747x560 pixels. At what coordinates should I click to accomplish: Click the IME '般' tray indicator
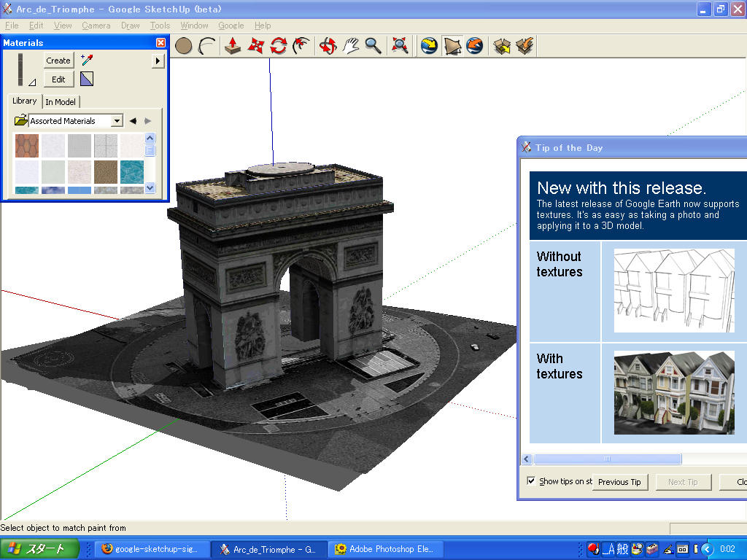[623, 549]
